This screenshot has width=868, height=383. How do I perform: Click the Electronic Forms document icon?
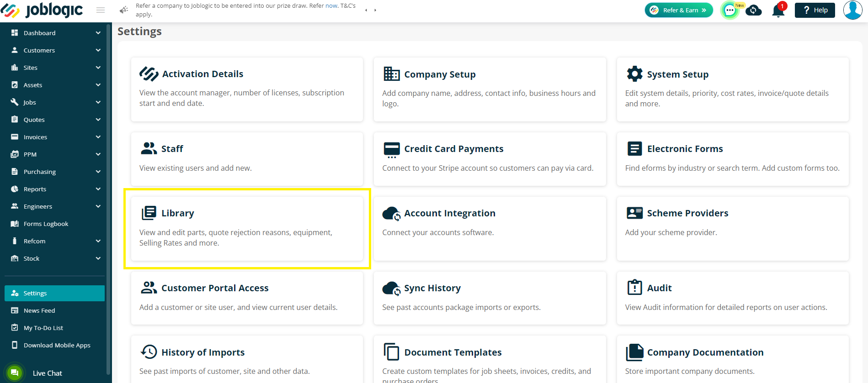coord(634,148)
